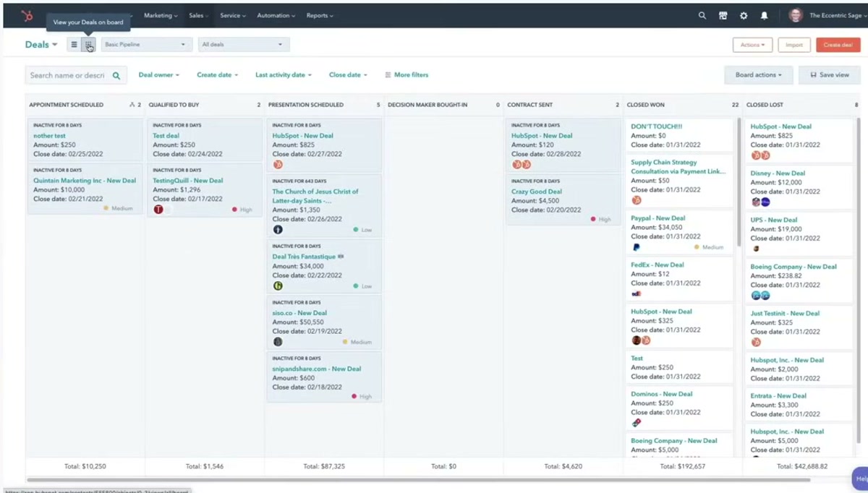Click the HubSpot icon on Just Testinit deal
The height and width of the screenshot is (493, 868).
(x=756, y=342)
